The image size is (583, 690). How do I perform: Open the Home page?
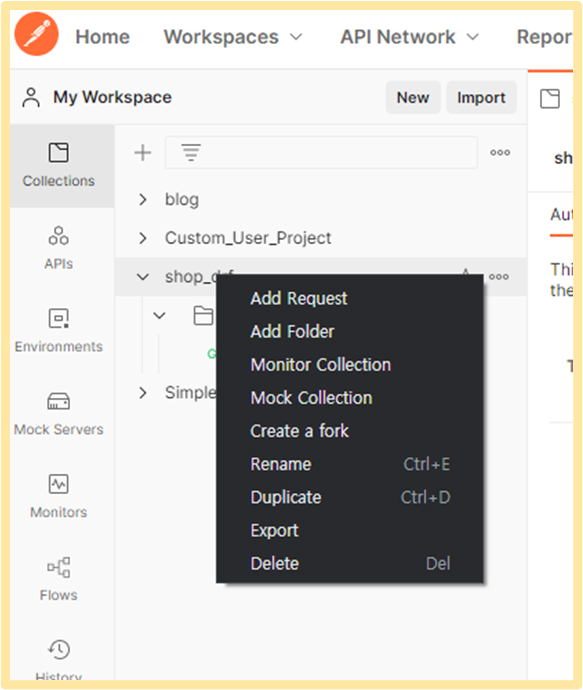pos(103,37)
